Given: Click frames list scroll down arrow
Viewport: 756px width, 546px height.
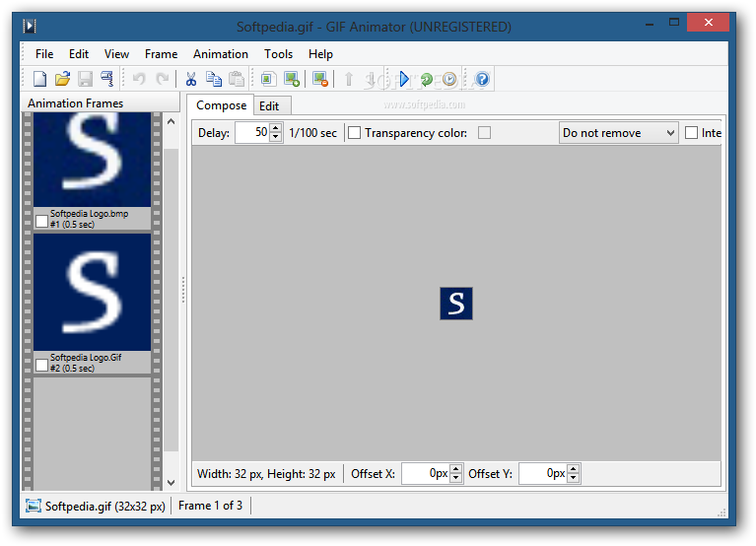Looking at the screenshot, I should coord(171,482).
